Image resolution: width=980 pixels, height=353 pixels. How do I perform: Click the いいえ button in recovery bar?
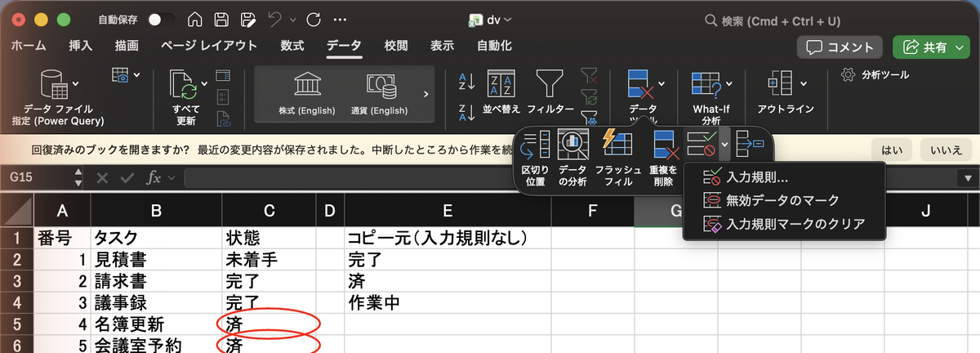(946, 150)
